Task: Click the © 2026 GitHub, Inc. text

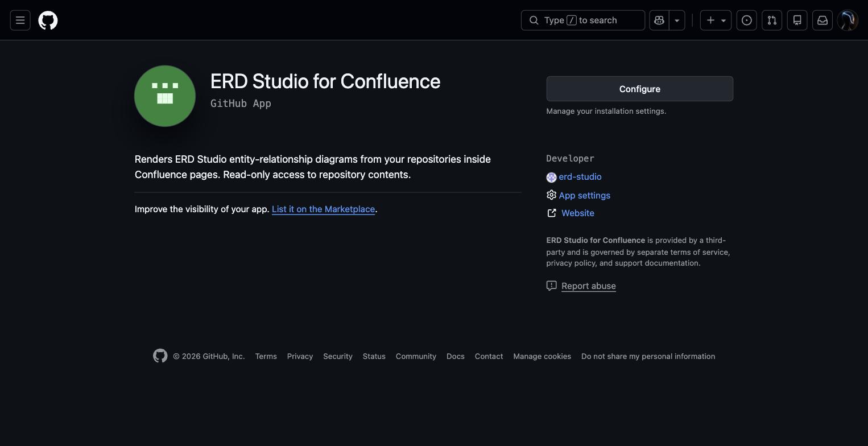Action: (209, 356)
